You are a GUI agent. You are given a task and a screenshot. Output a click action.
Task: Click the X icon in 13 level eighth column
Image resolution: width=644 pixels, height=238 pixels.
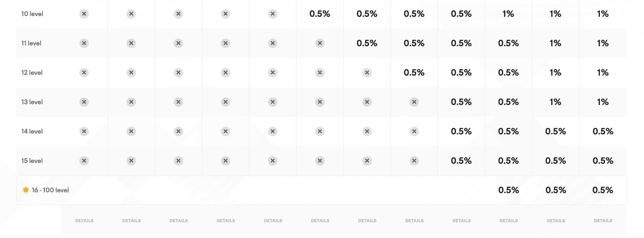pyautogui.click(x=414, y=102)
